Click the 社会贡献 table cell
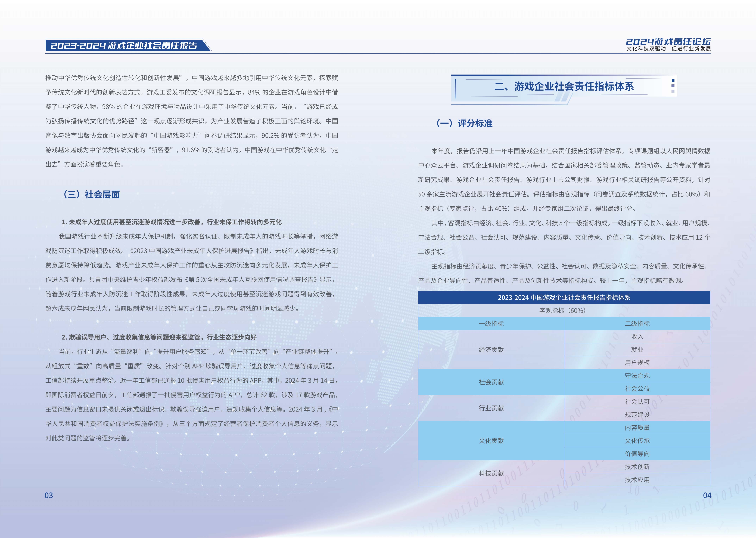 tap(491, 382)
